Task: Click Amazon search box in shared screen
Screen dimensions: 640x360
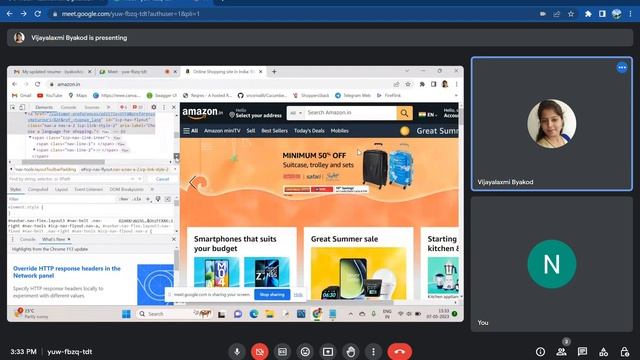Action: point(351,113)
